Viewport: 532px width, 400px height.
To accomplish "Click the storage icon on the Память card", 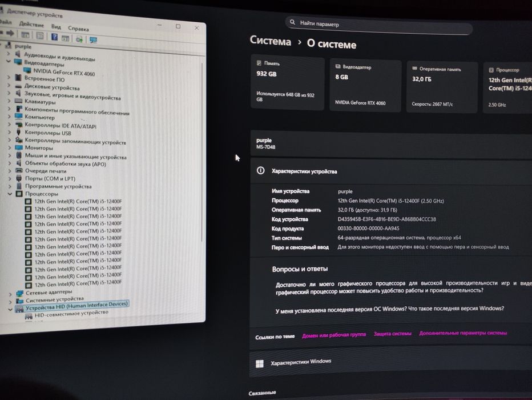I will click(259, 63).
